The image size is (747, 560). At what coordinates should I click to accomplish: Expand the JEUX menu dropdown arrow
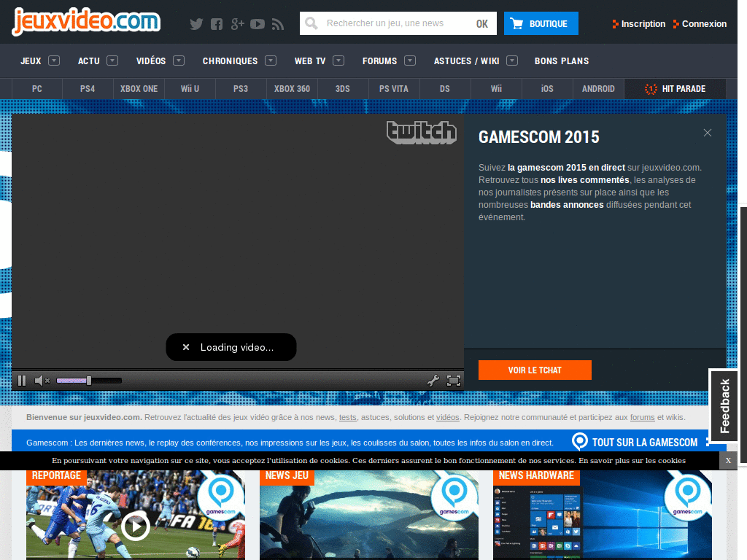click(54, 61)
